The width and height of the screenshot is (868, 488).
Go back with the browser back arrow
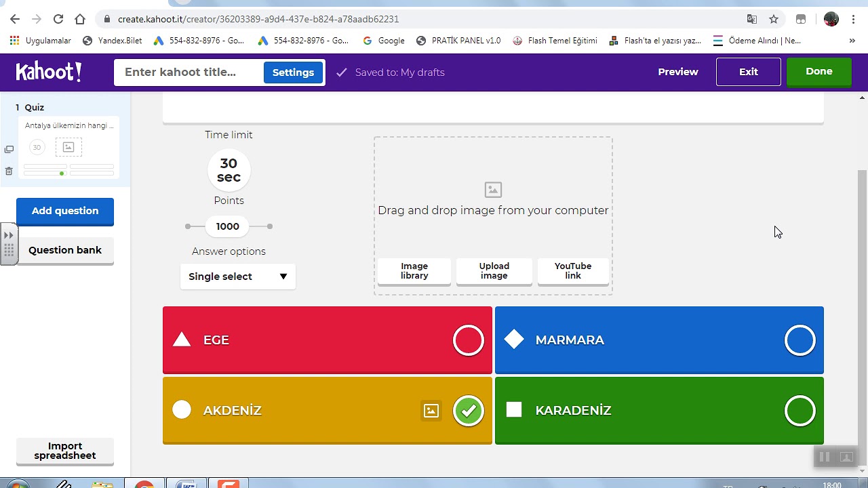tap(15, 19)
